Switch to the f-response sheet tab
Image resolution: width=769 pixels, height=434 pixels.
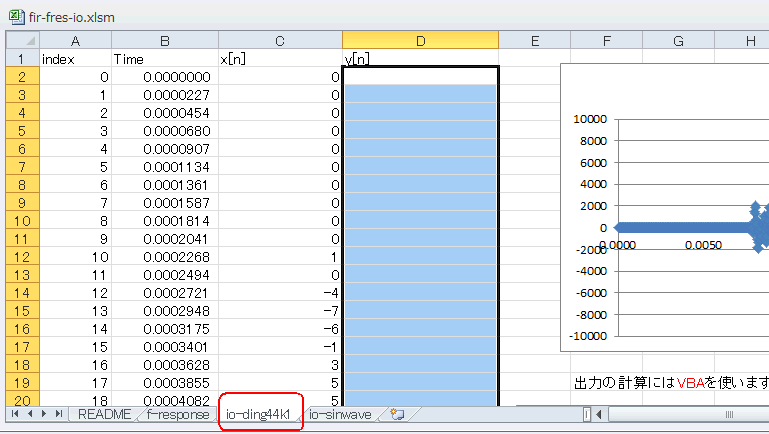pyautogui.click(x=178, y=414)
